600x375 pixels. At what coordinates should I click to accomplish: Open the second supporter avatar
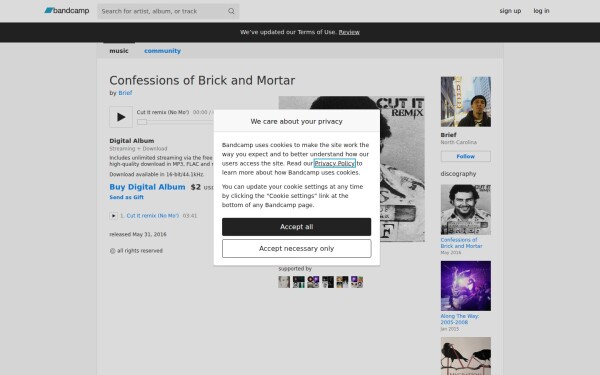click(298, 282)
